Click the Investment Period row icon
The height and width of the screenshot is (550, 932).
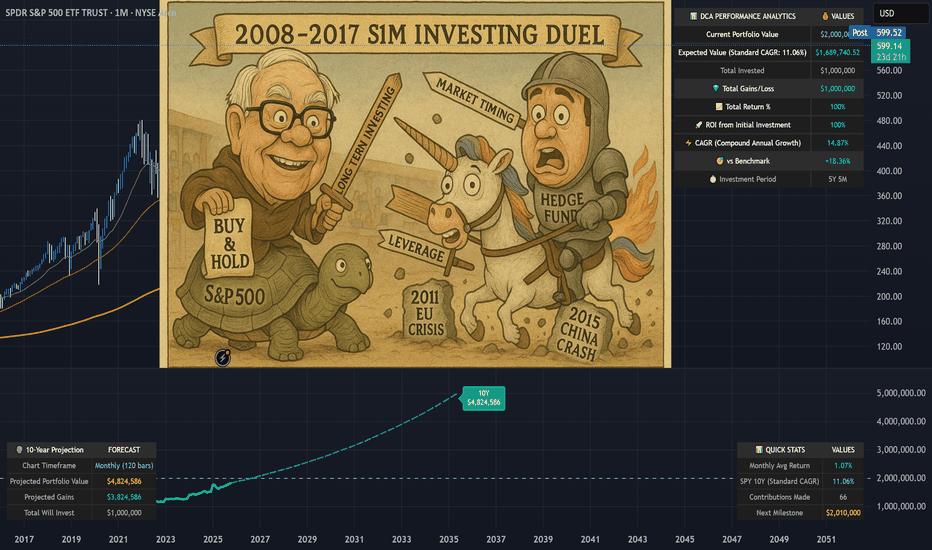click(713, 179)
